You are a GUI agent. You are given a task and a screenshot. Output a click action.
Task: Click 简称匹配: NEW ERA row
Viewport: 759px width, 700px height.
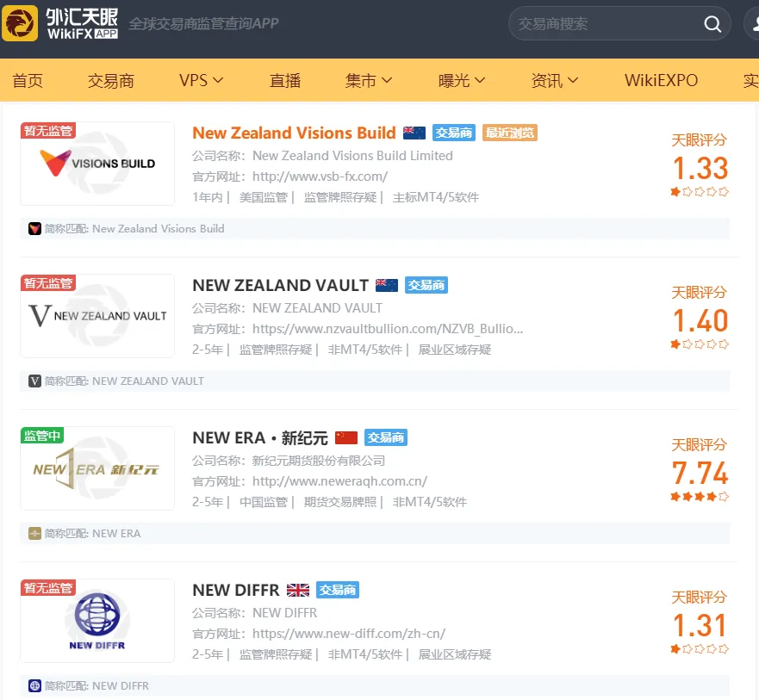[375, 534]
